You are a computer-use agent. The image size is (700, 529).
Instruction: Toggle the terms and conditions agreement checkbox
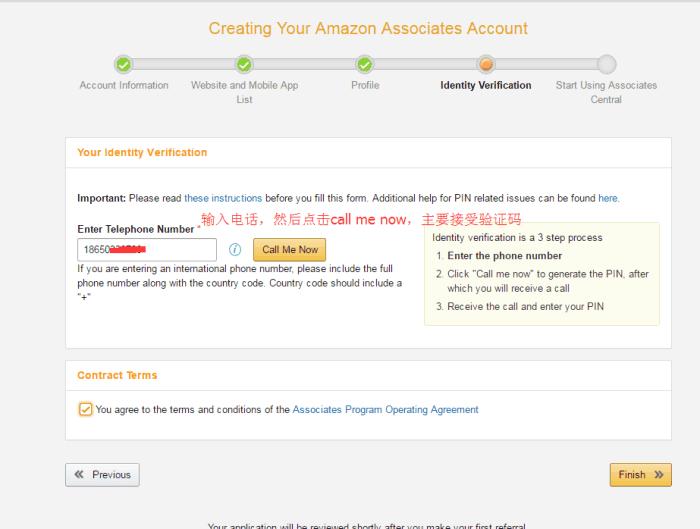[85, 409]
